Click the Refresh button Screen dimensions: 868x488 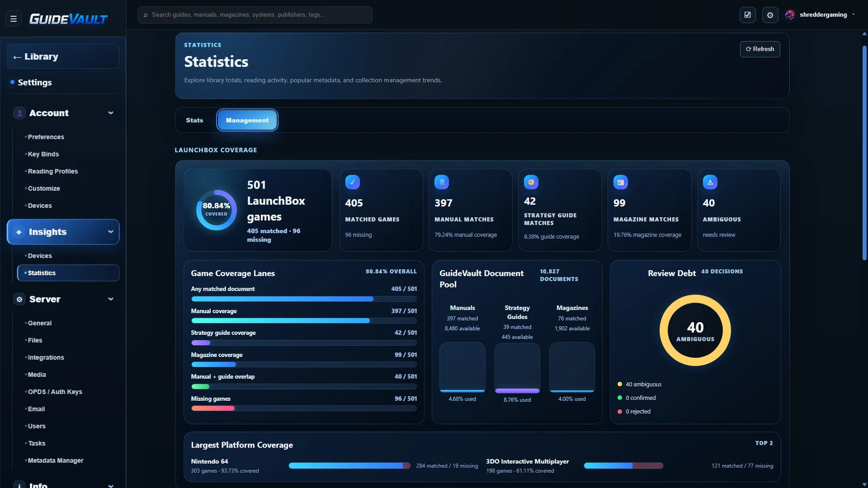point(760,49)
